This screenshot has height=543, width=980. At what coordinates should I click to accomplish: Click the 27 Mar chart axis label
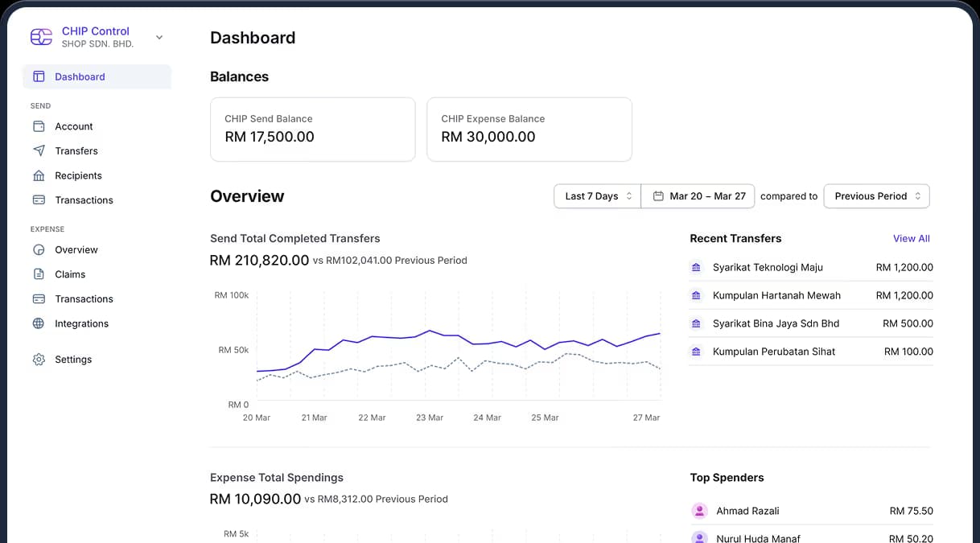[x=646, y=418]
